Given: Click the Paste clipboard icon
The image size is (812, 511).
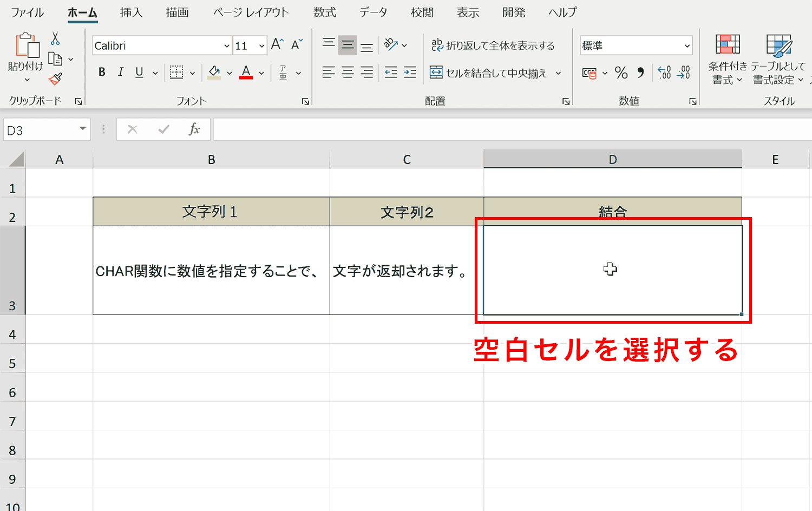Looking at the screenshot, I should coord(27,45).
